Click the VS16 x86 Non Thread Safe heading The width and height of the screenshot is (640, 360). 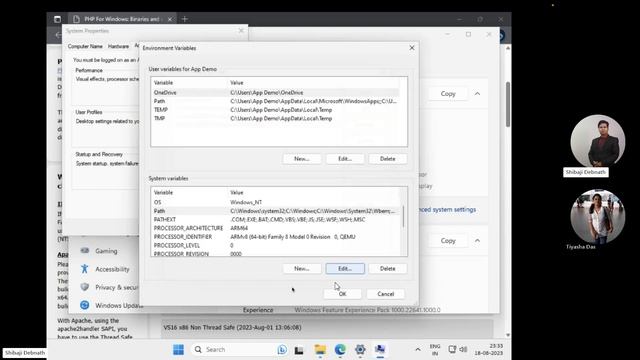point(232,328)
